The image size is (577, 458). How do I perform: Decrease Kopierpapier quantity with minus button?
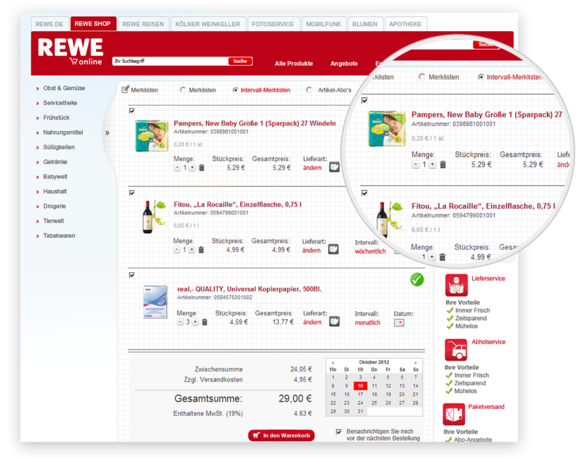180,322
